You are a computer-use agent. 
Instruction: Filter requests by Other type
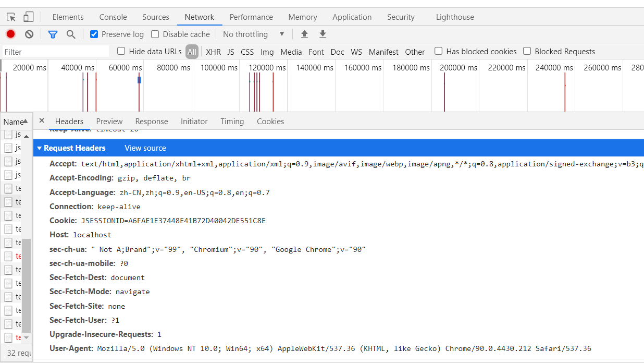click(x=415, y=52)
